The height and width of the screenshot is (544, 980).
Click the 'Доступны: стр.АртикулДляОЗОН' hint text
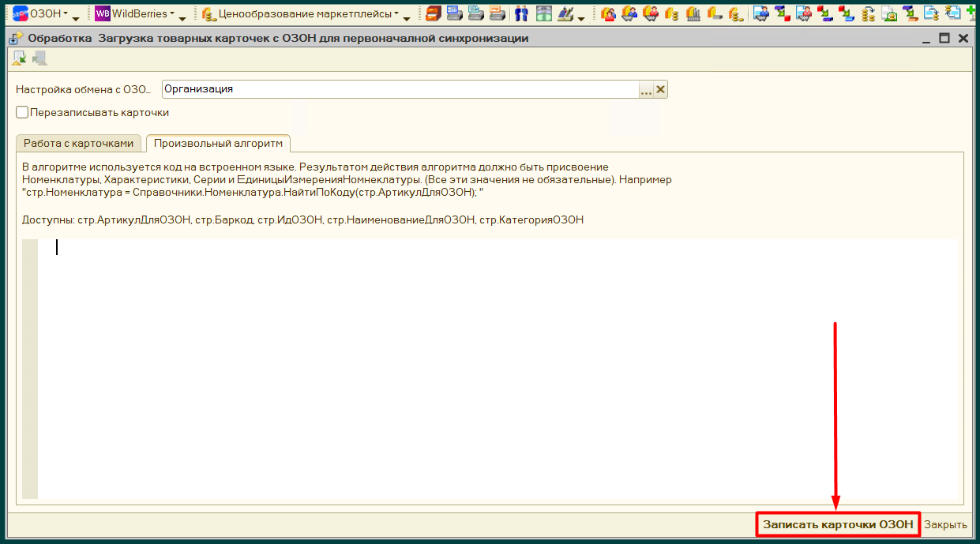(x=302, y=219)
